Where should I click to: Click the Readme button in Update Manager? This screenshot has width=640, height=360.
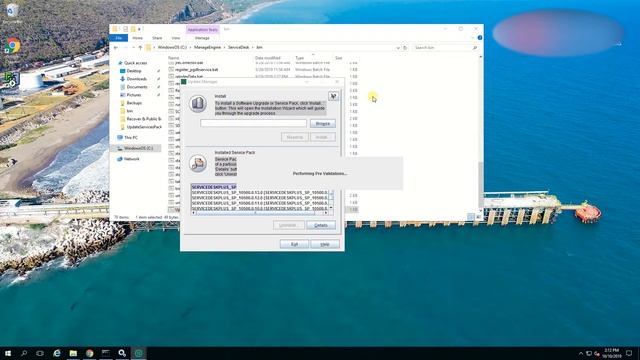point(294,137)
